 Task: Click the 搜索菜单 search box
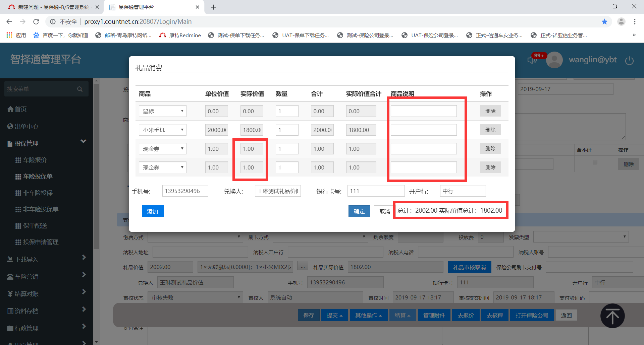pos(46,89)
